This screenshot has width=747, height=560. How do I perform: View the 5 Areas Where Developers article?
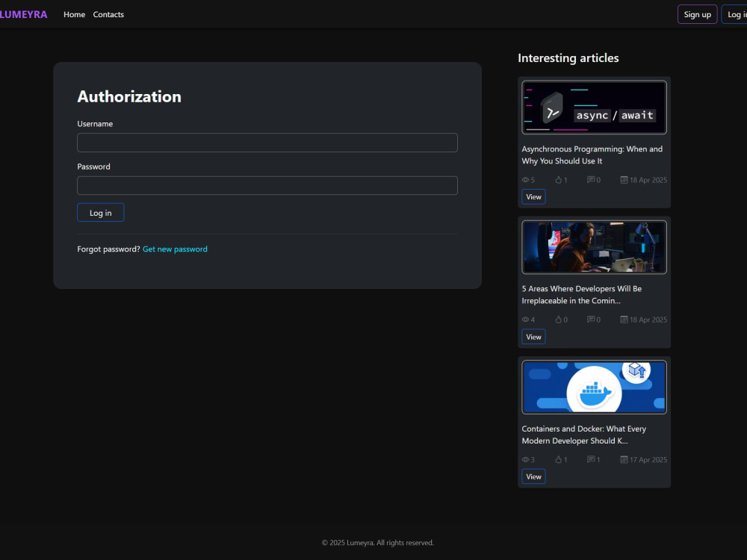pos(533,337)
